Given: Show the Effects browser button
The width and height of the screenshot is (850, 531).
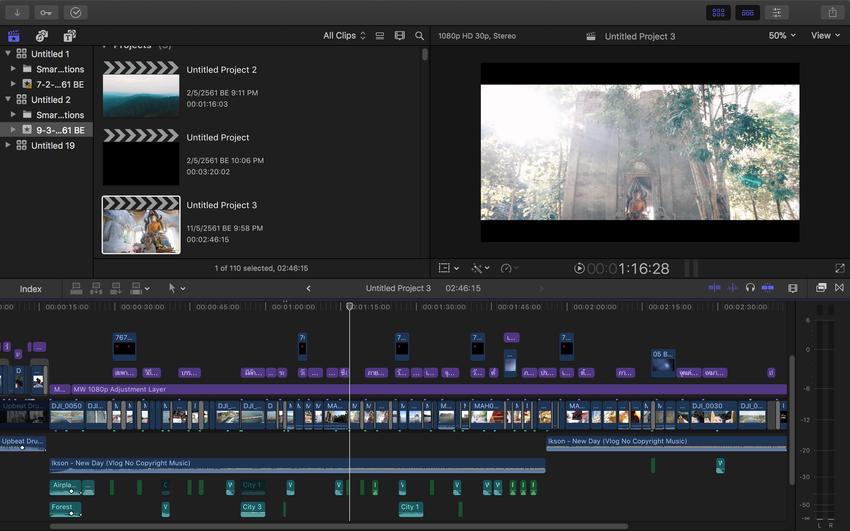Looking at the screenshot, I should click(x=821, y=288).
